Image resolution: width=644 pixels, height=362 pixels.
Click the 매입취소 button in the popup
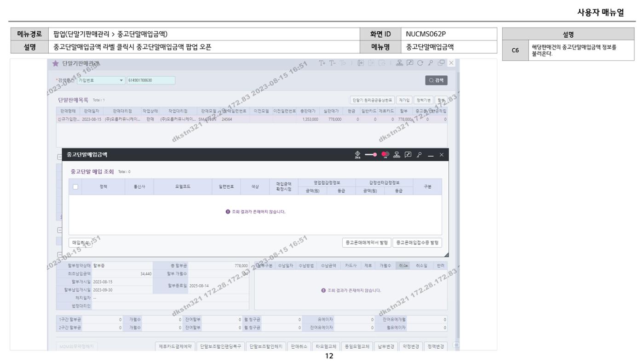81,243
